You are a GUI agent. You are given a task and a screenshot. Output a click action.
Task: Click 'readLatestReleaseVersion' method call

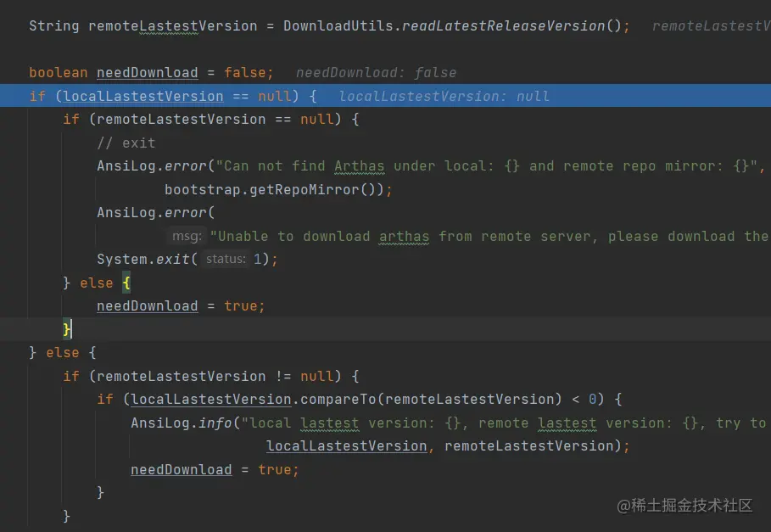point(504,25)
